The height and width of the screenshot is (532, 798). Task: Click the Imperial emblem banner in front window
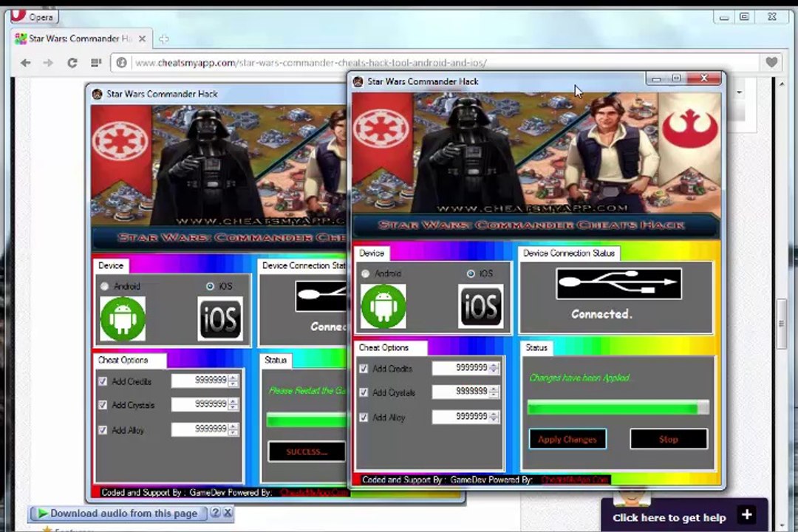(382, 137)
